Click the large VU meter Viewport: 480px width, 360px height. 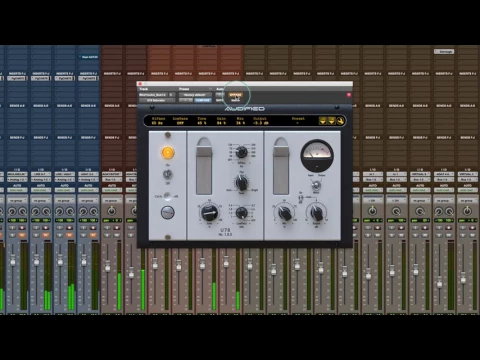317,155
